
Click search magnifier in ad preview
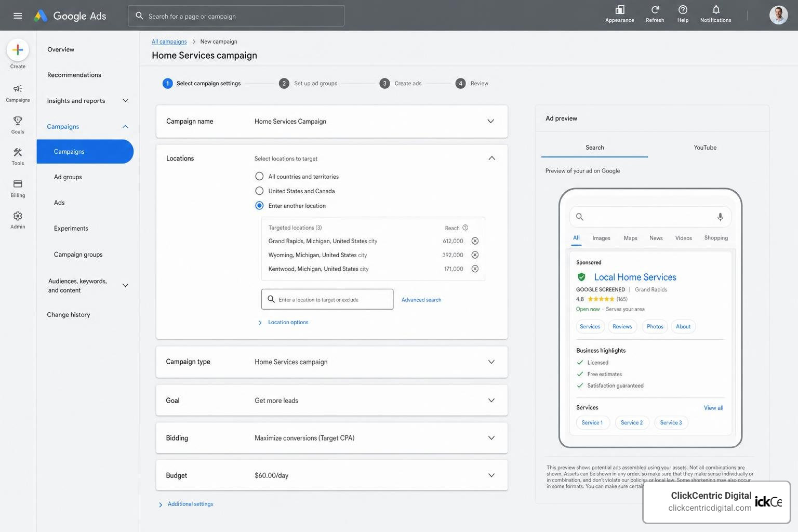(x=580, y=217)
